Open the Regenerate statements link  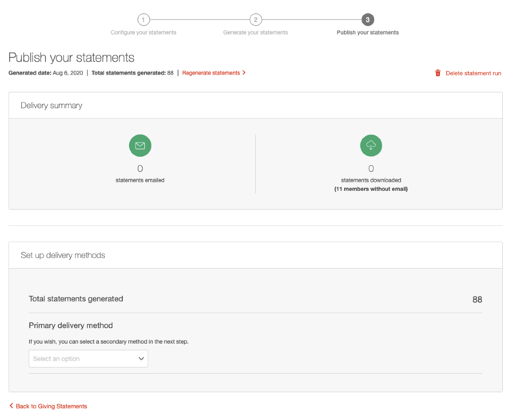click(x=211, y=73)
